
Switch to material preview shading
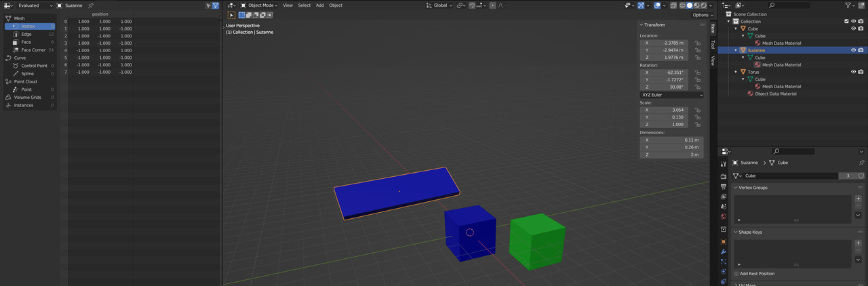(697, 5)
